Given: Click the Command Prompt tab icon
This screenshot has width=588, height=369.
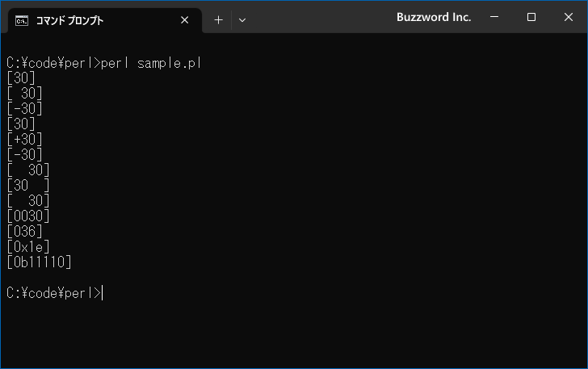Looking at the screenshot, I should pyautogui.click(x=21, y=21).
